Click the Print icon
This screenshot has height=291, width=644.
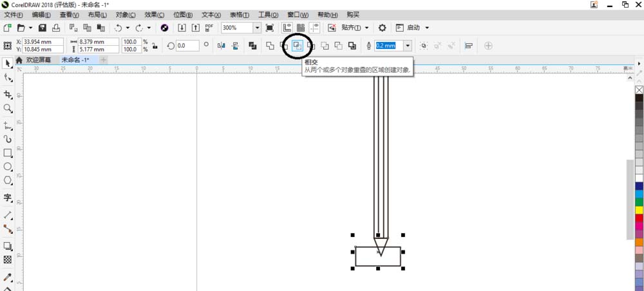56,28
